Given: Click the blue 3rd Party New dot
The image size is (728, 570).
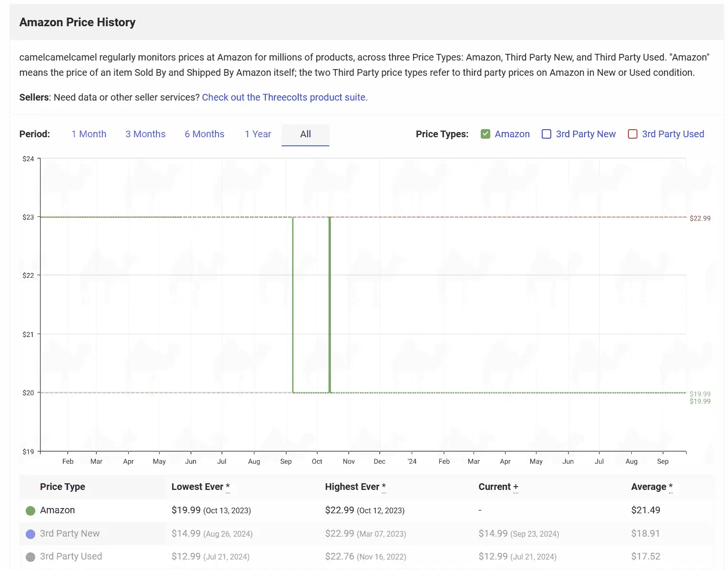Looking at the screenshot, I should coord(30,534).
